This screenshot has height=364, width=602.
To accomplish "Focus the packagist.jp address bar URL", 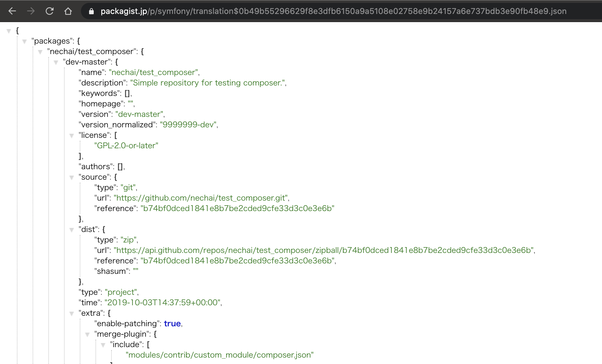I will pyautogui.click(x=334, y=11).
